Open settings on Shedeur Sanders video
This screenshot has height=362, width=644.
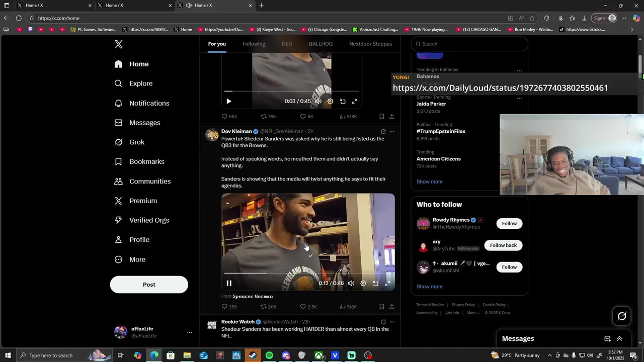click(363, 283)
